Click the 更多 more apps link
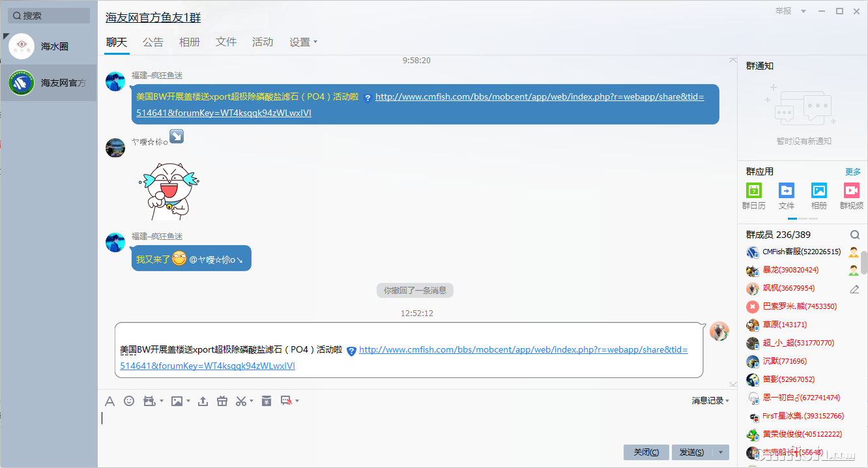868x468 pixels. [852, 172]
